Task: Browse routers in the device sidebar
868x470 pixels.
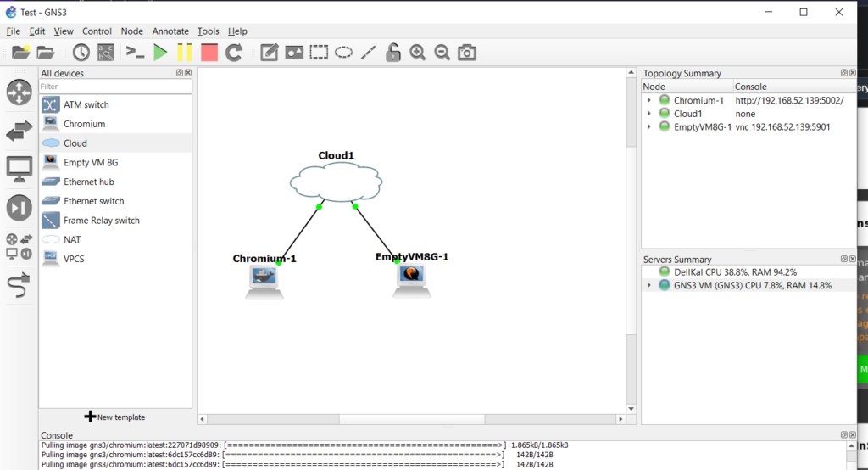Action: 19,92
